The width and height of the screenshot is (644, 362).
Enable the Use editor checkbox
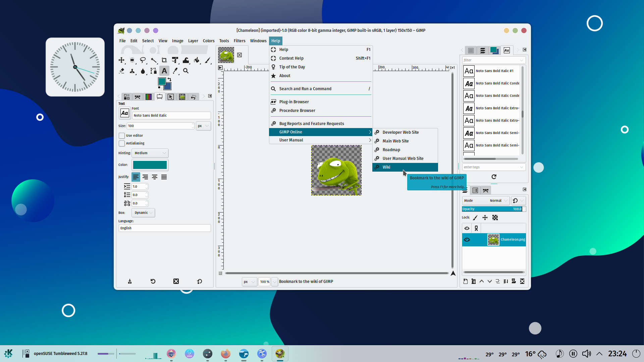coord(122,136)
